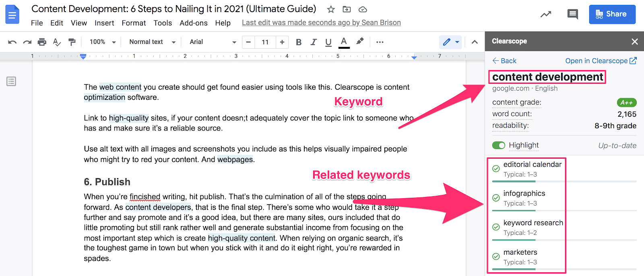Collapse the menus with the up chevron
This screenshot has height=276, width=644.
coord(475,42)
